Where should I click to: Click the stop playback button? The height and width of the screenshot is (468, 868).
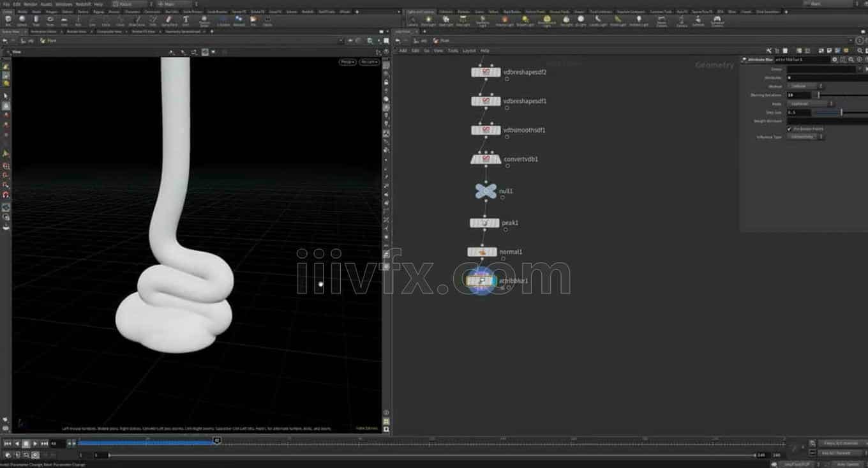pyautogui.click(x=26, y=443)
